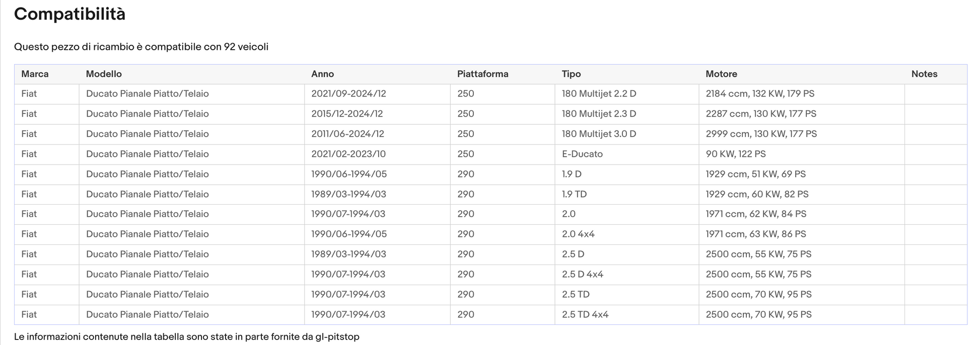Click the gl-pitstop information footnote

click(186, 336)
